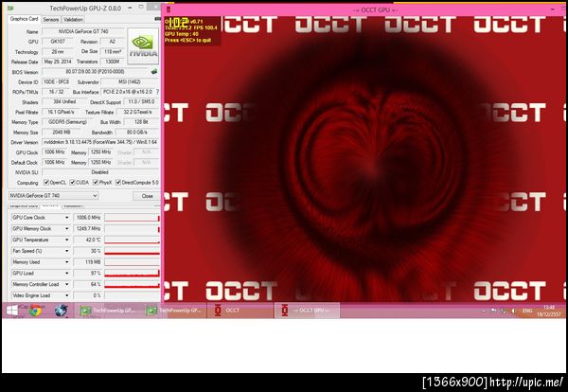Toggle the DirectCompute 5.0 checkbox
Screen dimensions: 568x392
[x=118, y=182]
